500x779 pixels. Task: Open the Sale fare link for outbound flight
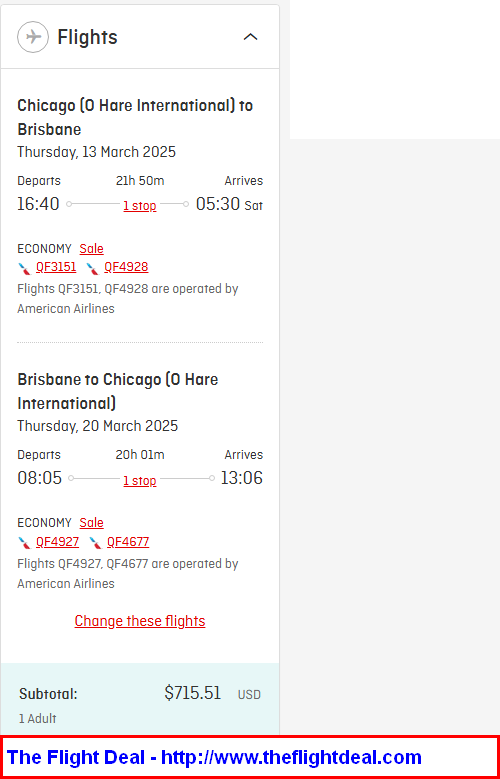[91, 248]
